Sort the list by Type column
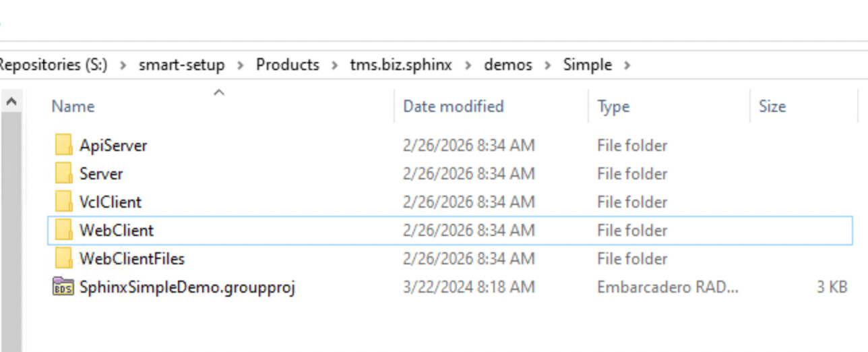 point(613,107)
